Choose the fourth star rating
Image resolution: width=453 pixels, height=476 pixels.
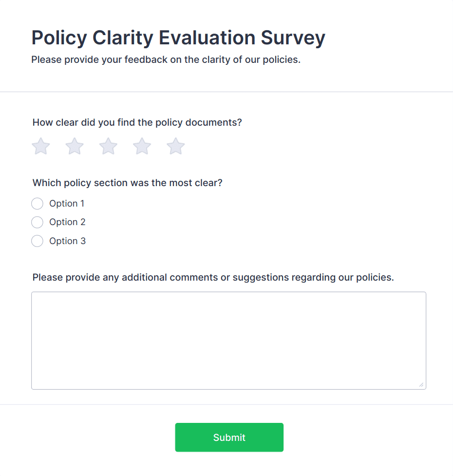[142, 146]
